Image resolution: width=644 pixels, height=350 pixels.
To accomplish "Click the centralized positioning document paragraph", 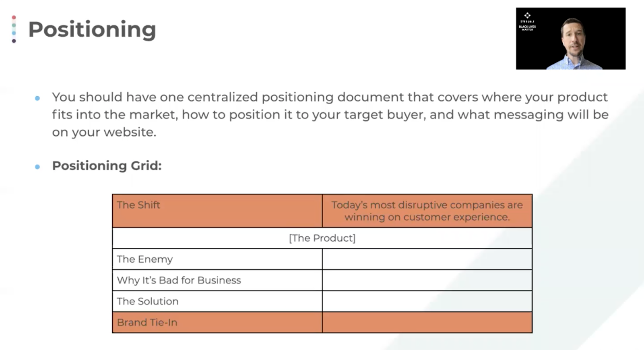I will tap(330, 114).
